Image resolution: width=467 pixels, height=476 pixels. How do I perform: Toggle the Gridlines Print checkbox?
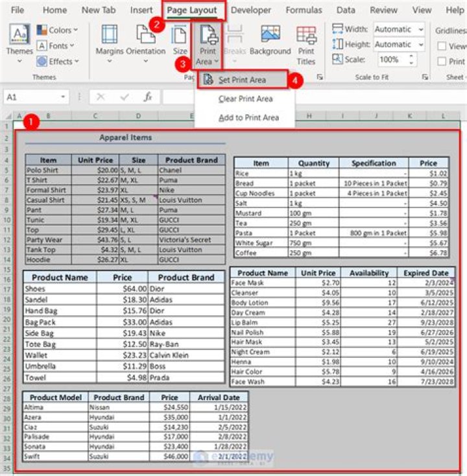442,62
